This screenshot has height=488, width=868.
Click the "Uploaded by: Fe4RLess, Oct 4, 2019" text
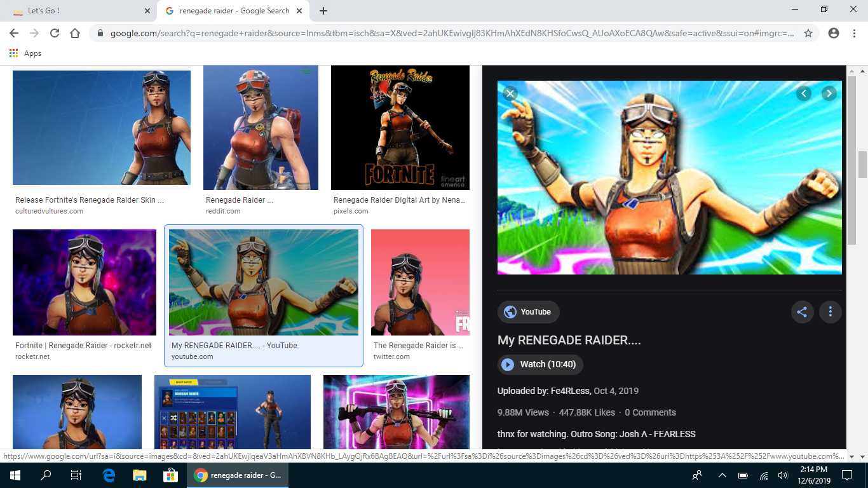568,391
